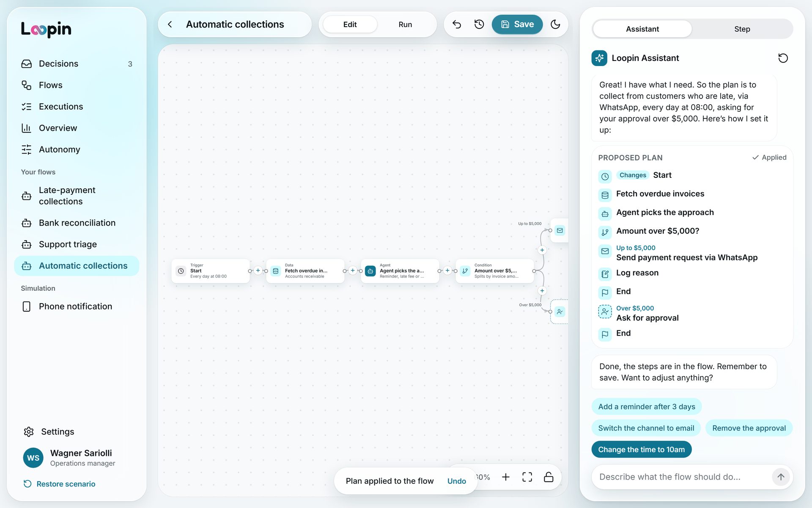This screenshot has height=508, width=812.
Task: Toggle the canvas lock icon
Action: pyautogui.click(x=549, y=477)
